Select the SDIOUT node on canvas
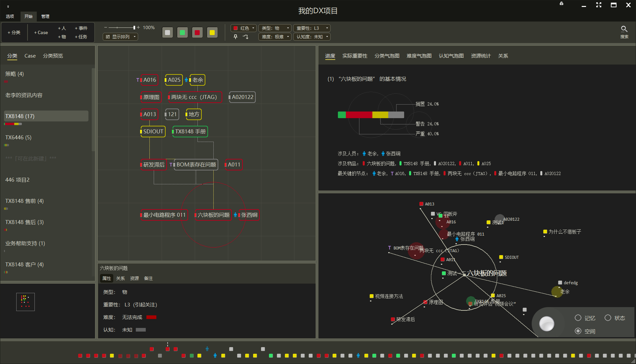 [x=153, y=131]
